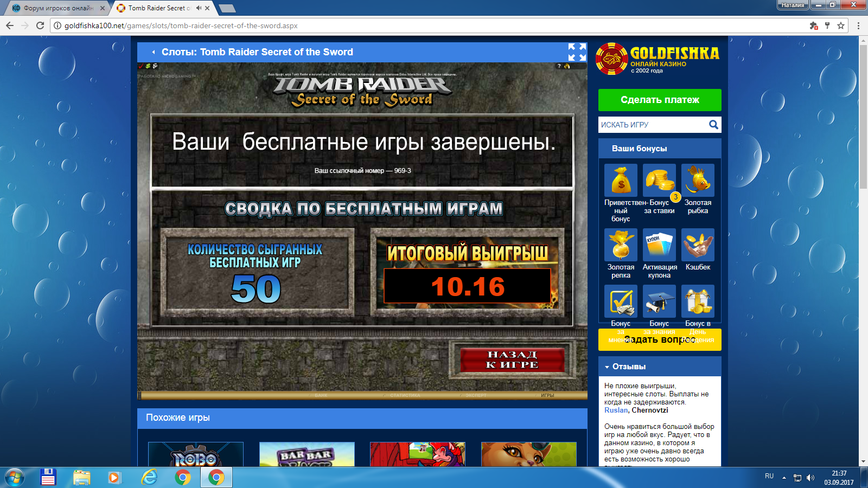Open the stakes bonus gold coins icon
This screenshot has width=868, height=488.
click(659, 180)
